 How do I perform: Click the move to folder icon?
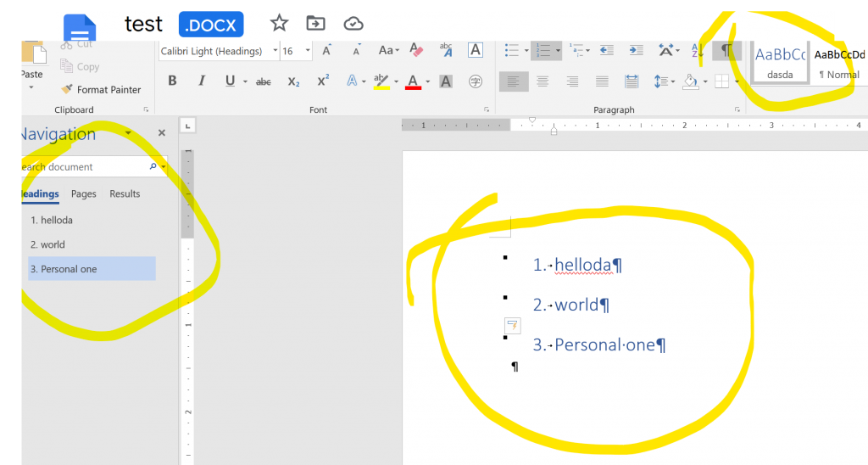coord(316,24)
